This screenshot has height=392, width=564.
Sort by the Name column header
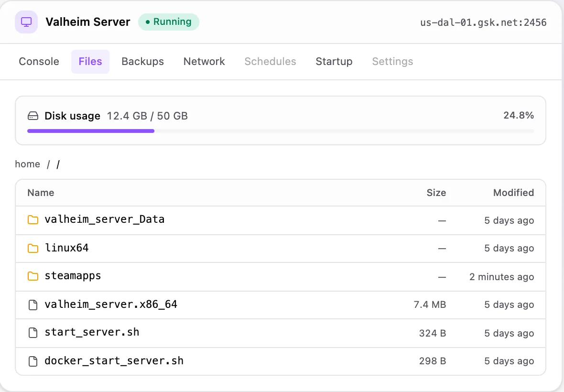click(x=41, y=193)
